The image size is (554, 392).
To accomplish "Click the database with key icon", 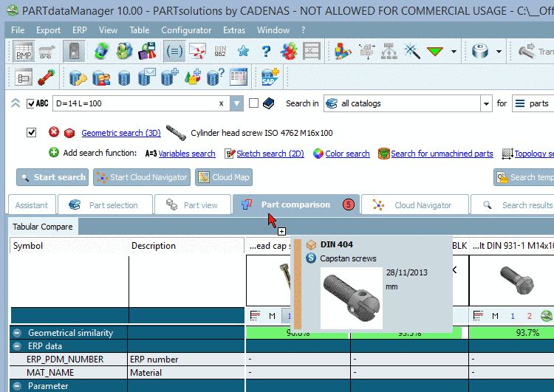I will 78,77.
